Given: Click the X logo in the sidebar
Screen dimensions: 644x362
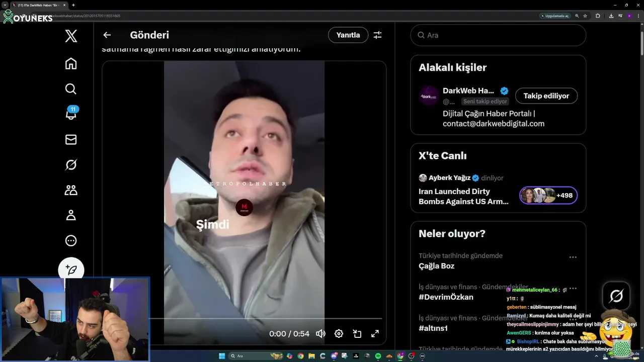Looking at the screenshot, I should point(71,36).
